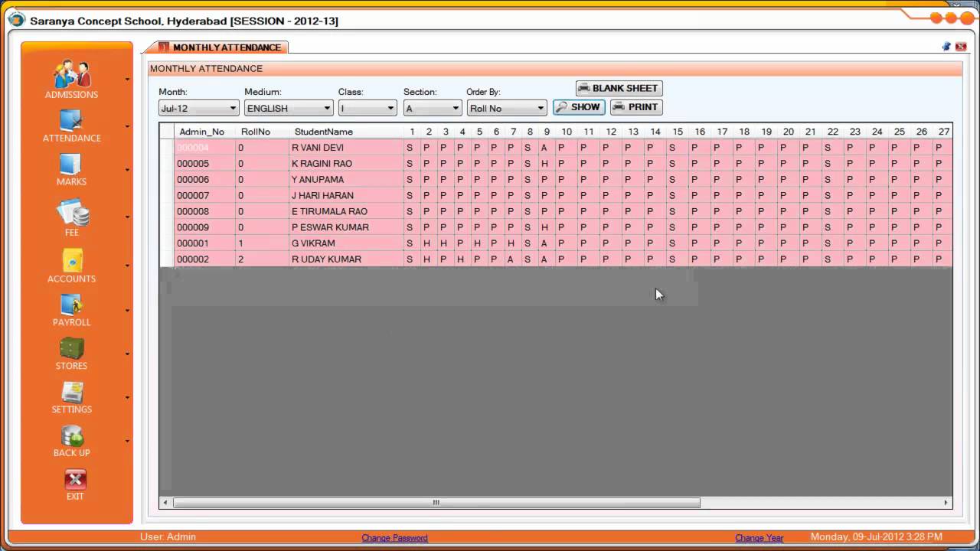This screenshot has width=980, height=551.
Task: Click admission number 000001
Action: [193, 243]
